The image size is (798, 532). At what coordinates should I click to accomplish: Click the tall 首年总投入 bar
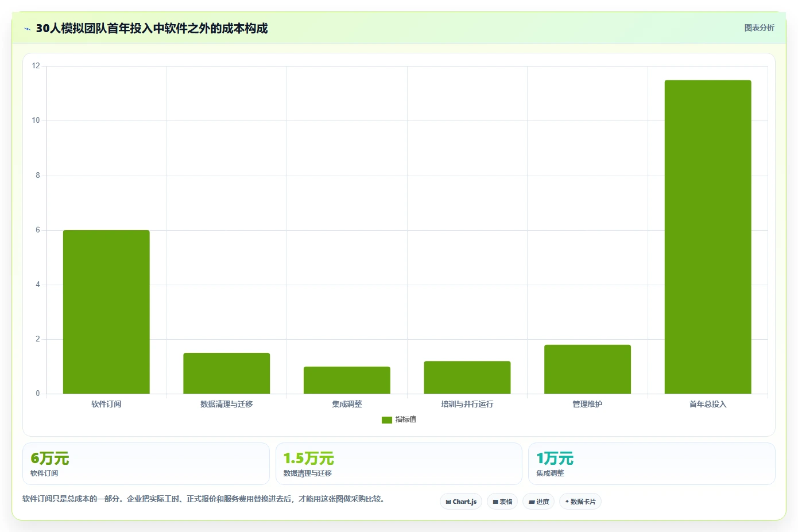pos(708,237)
